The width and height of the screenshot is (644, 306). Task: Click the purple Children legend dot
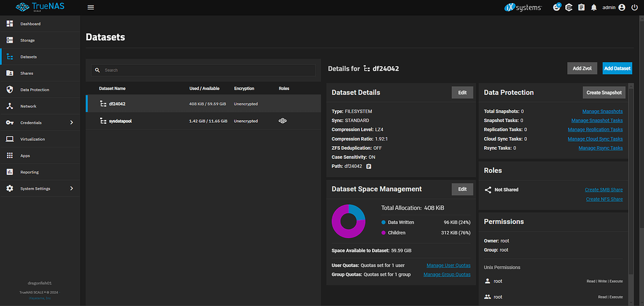(383, 233)
